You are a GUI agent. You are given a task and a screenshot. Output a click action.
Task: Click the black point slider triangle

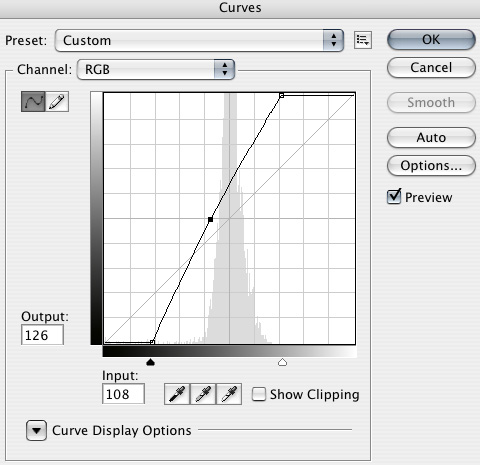tap(151, 362)
